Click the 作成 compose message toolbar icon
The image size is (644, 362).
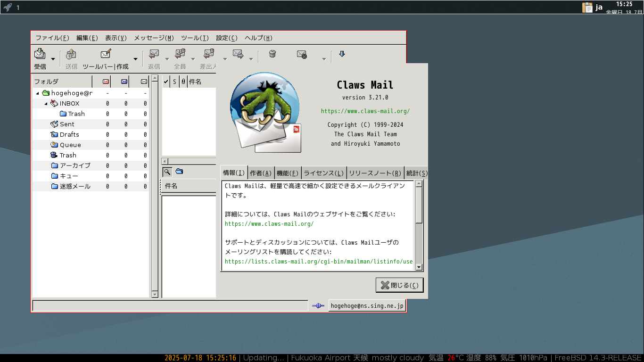[106, 54]
